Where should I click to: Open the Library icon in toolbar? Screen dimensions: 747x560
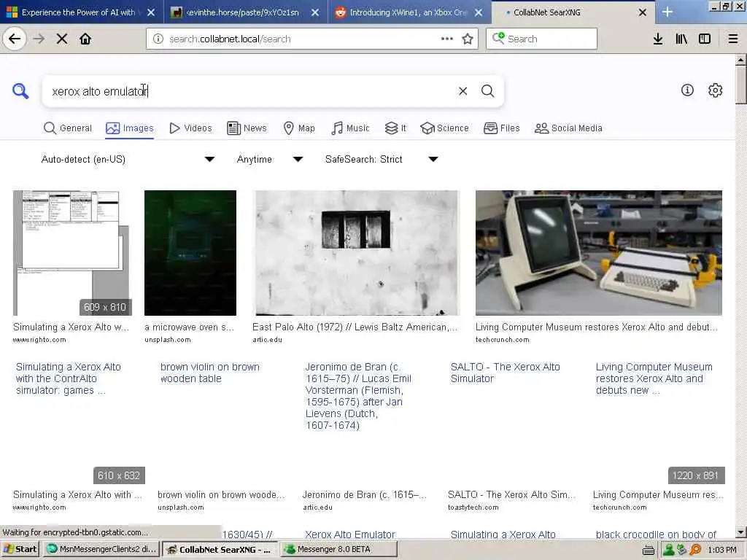point(681,39)
